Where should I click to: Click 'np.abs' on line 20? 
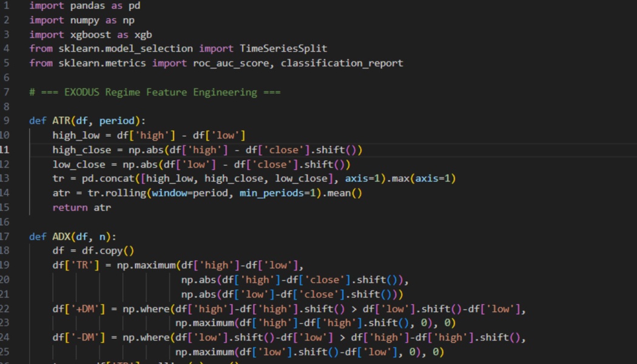click(x=198, y=280)
